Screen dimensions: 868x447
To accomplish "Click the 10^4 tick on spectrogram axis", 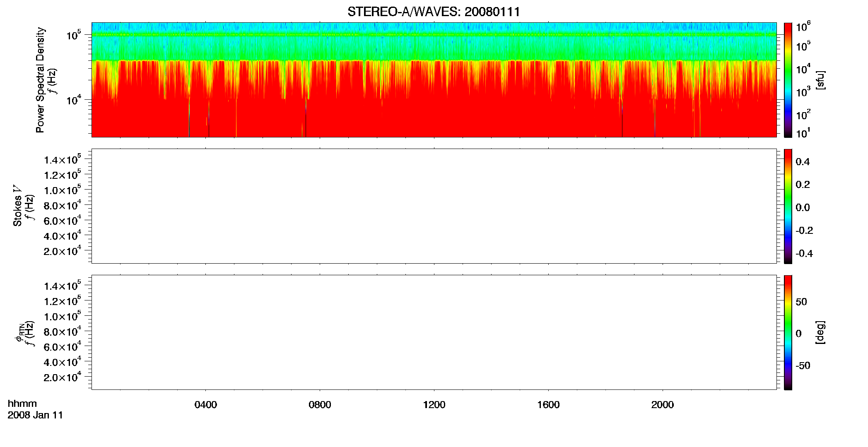I will (73, 100).
